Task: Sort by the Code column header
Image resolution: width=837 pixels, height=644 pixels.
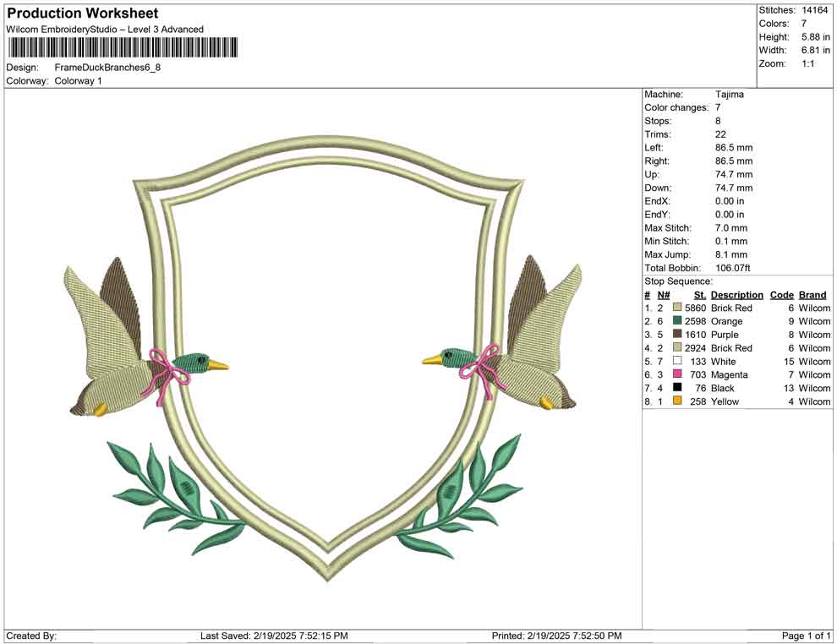Action: (x=781, y=295)
